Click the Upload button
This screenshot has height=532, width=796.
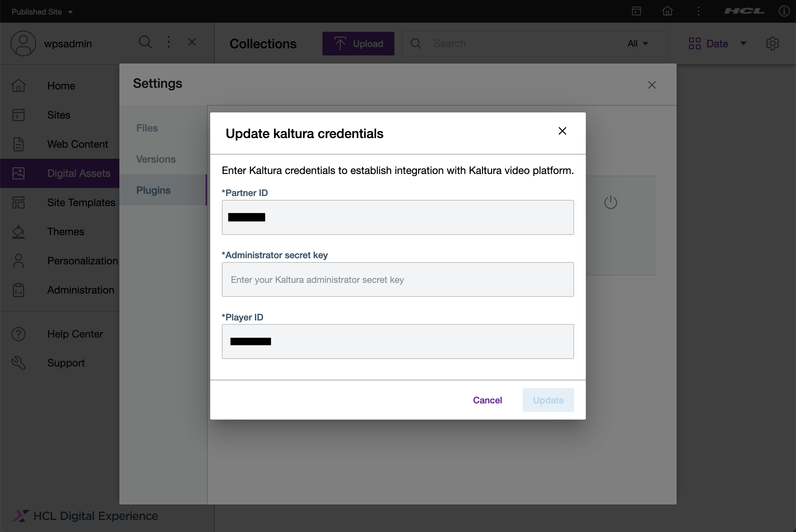358,43
